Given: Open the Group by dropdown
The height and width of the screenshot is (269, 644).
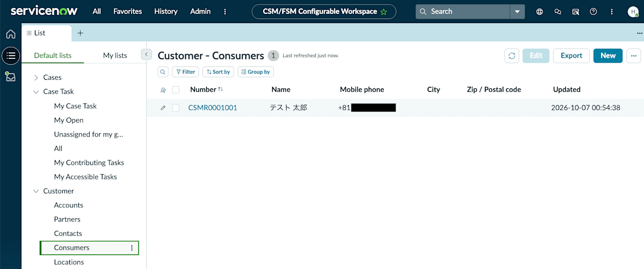Looking at the screenshot, I should (255, 72).
